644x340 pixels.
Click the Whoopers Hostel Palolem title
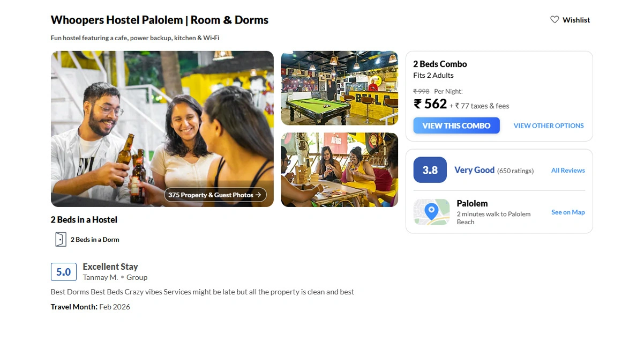click(160, 20)
